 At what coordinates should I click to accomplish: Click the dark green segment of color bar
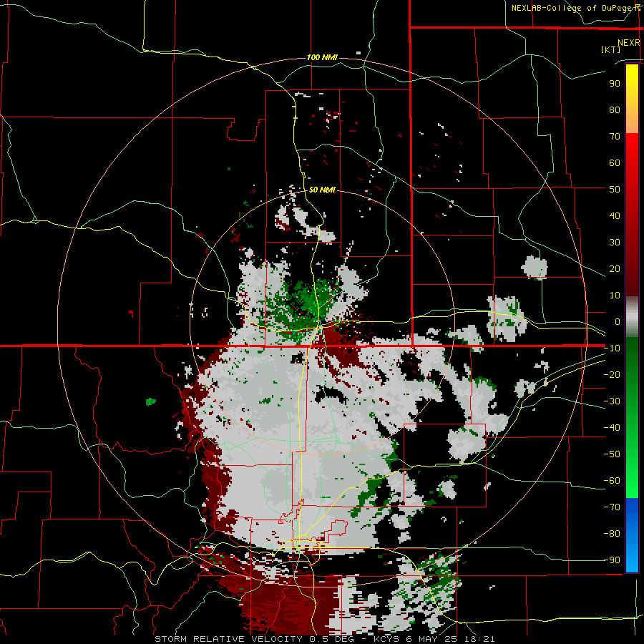point(632,359)
